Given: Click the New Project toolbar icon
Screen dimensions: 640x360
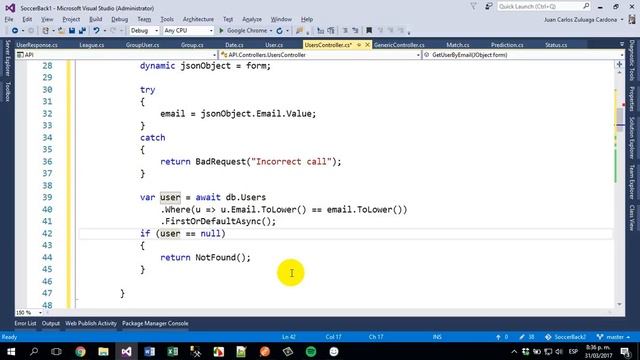Looking at the screenshot, I should tap(46, 31).
